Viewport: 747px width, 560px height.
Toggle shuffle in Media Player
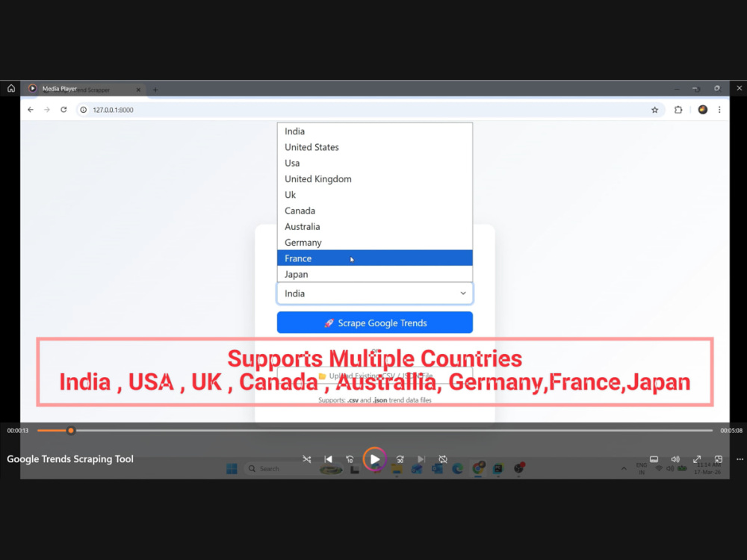[307, 459]
